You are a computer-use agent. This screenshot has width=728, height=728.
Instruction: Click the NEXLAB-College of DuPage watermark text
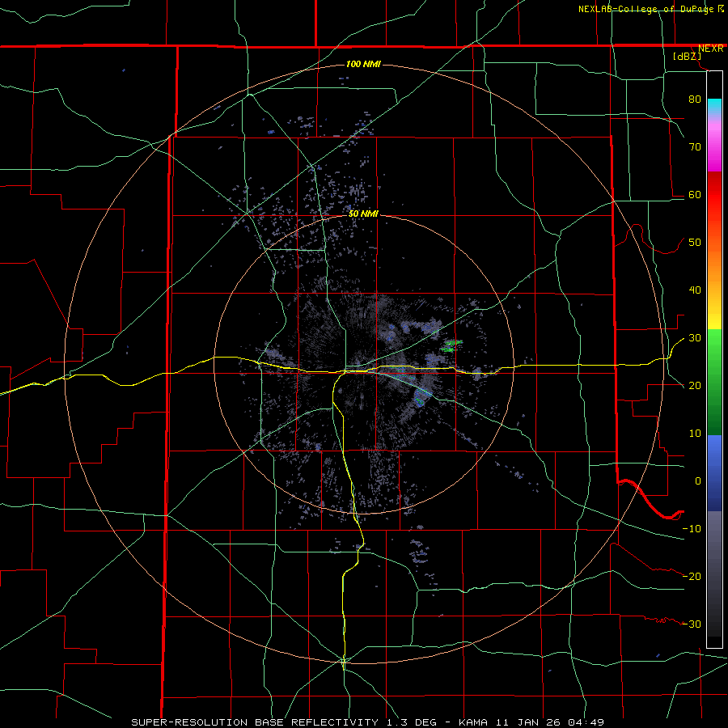[648, 9]
